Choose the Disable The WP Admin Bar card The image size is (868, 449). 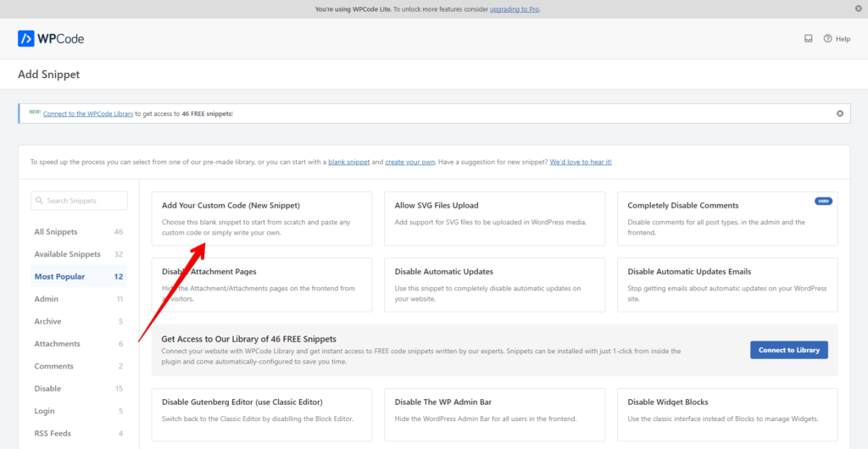(494, 415)
